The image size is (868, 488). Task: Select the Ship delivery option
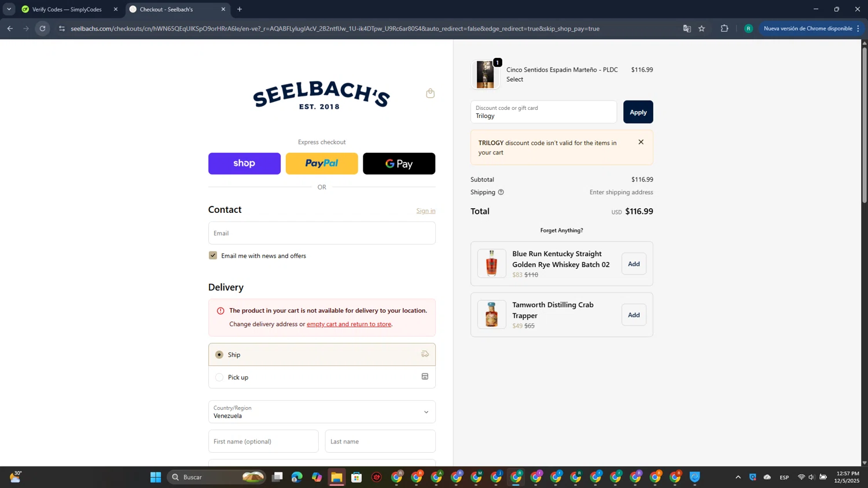(322, 354)
